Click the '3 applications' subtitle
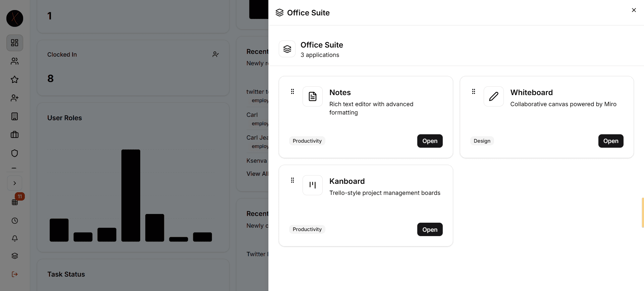The image size is (644, 291). coord(320,55)
